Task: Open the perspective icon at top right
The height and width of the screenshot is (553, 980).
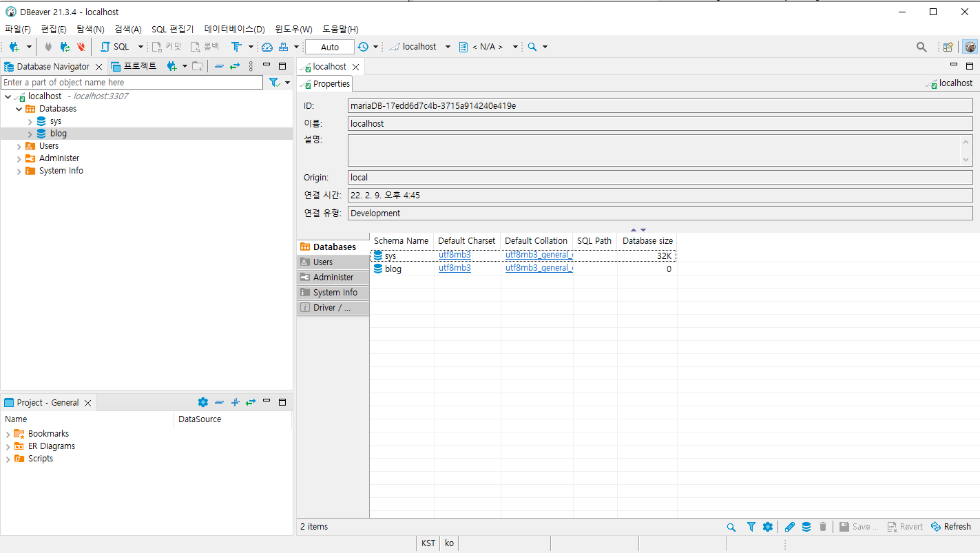Action: (948, 47)
